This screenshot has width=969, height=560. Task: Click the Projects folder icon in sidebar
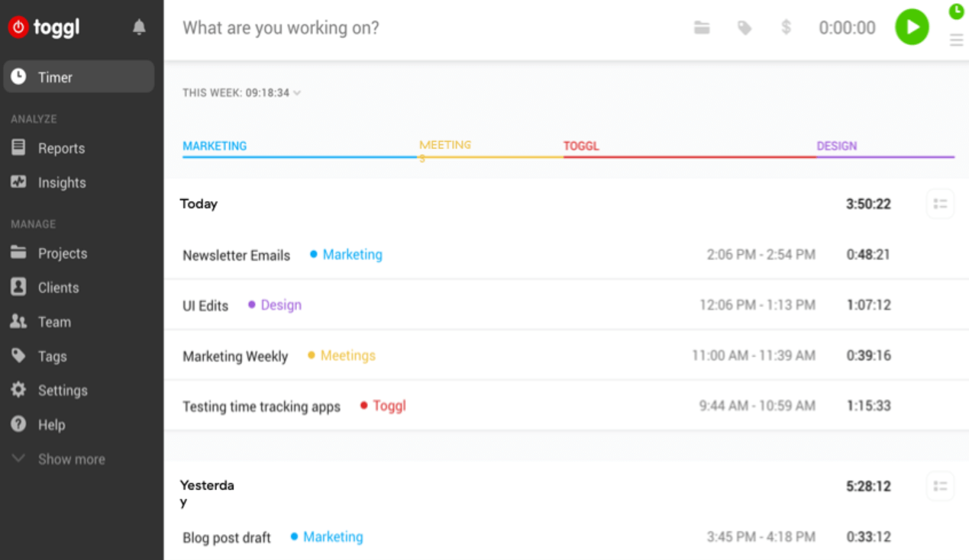(18, 253)
